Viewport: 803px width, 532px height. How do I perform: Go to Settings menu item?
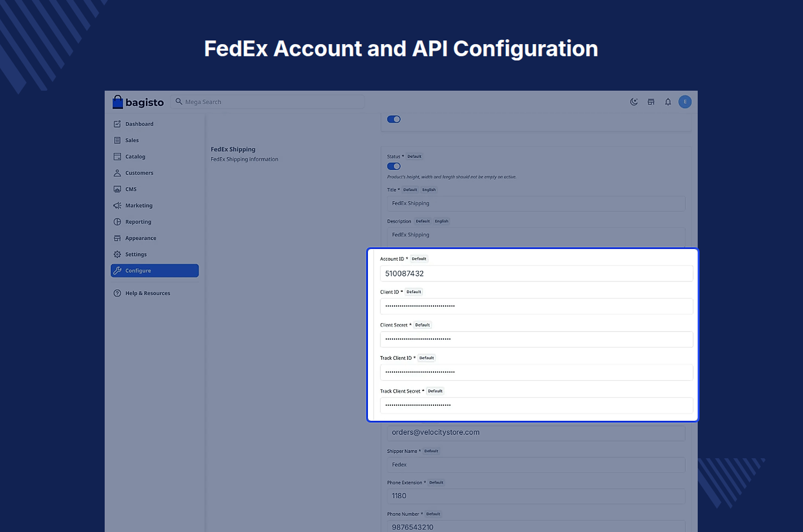[x=154, y=254]
